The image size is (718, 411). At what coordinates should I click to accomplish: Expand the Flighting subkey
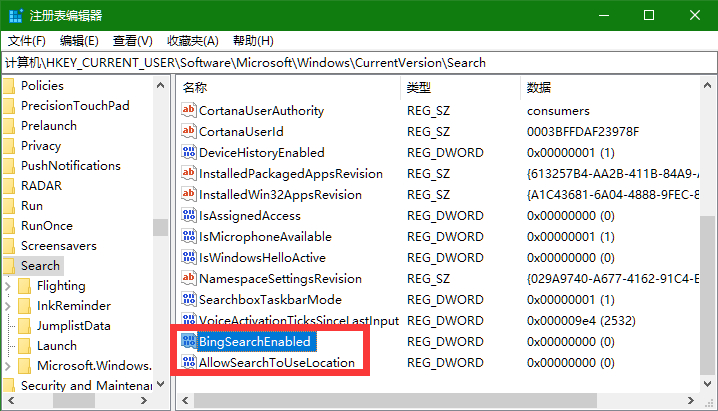[8, 286]
